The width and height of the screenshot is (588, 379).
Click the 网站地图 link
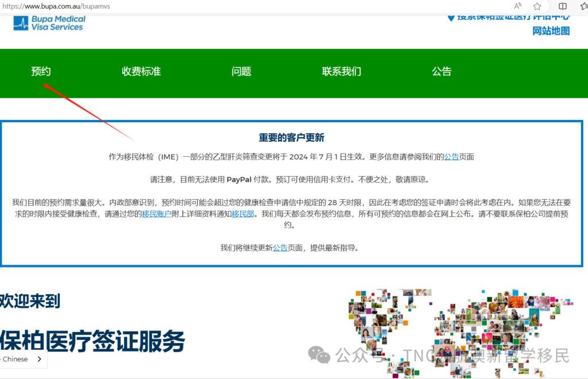pos(551,31)
